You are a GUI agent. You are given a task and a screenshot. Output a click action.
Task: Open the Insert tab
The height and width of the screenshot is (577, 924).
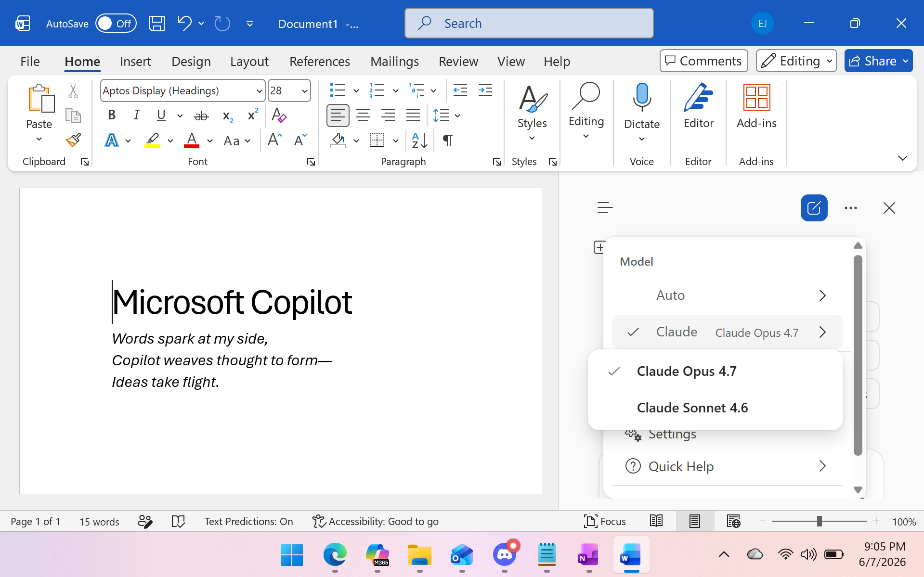135,61
